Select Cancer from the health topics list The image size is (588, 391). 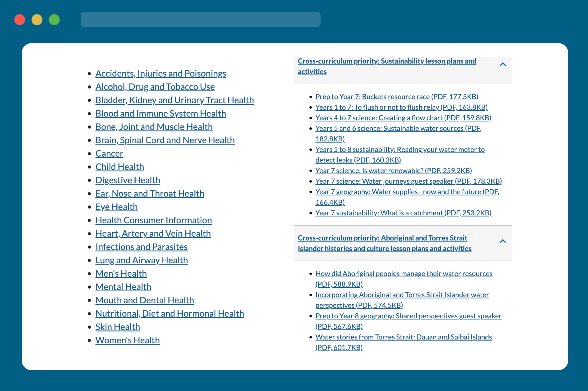point(109,153)
